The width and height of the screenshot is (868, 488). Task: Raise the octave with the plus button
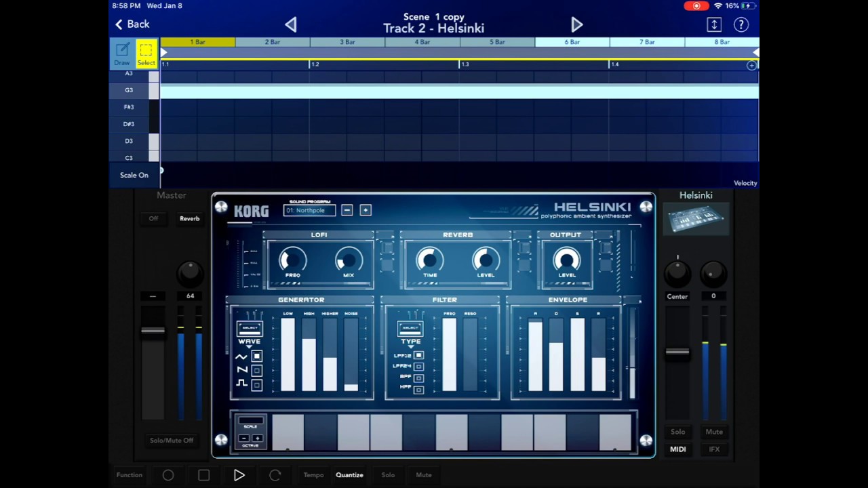tap(257, 438)
